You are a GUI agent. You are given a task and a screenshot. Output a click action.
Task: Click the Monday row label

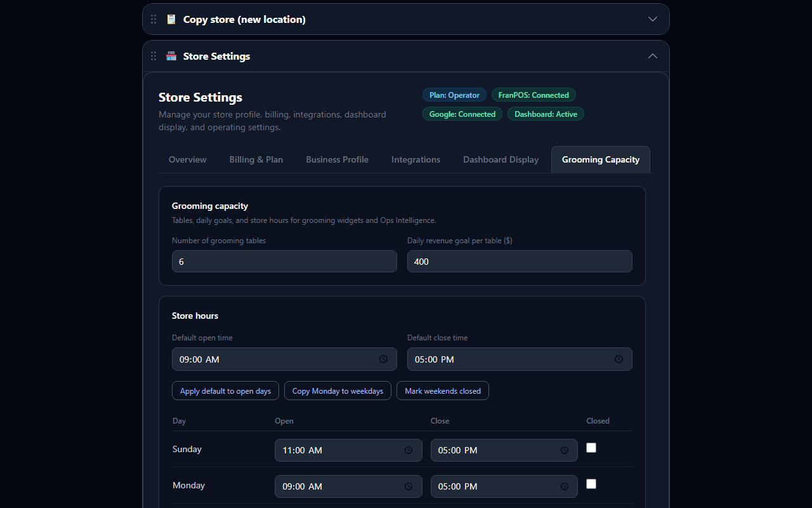pyautogui.click(x=189, y=485)
